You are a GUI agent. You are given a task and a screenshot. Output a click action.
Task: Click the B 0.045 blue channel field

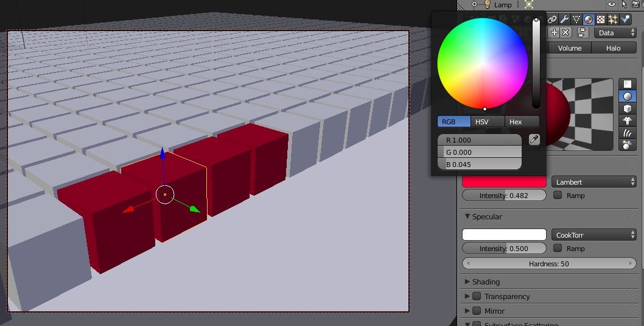click(x=480, y=164)
